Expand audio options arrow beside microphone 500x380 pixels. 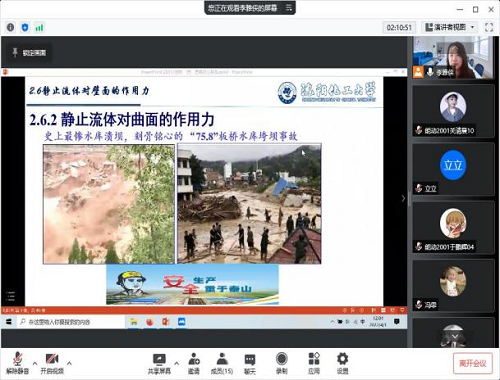[x=35, y=363]
